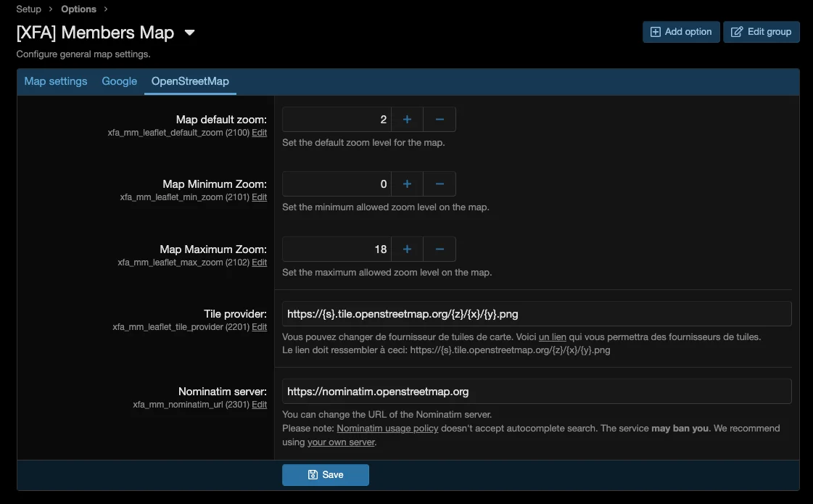Click into the Nominatim server URL field
Viewport: 813px width, 504px height.
coord(537,392)
